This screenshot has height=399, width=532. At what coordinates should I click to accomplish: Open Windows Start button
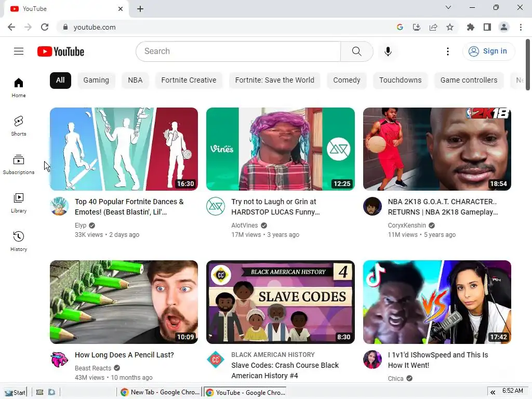pyautogui.click(x=15, y=392)
